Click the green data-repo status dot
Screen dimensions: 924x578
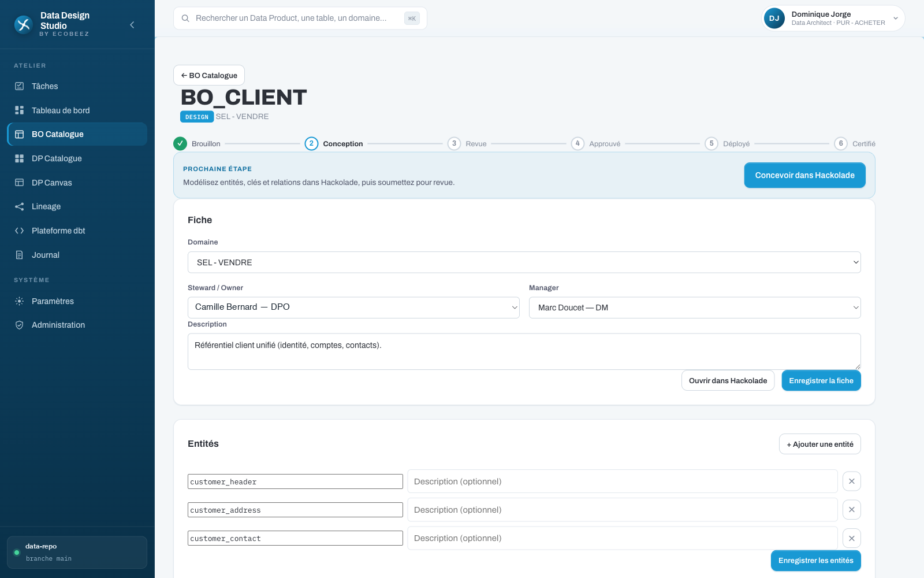tap(17, 553)
